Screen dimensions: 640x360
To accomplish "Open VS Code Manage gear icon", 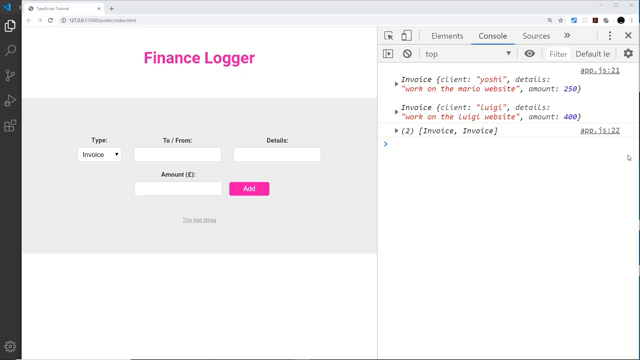I will (10, 347).
